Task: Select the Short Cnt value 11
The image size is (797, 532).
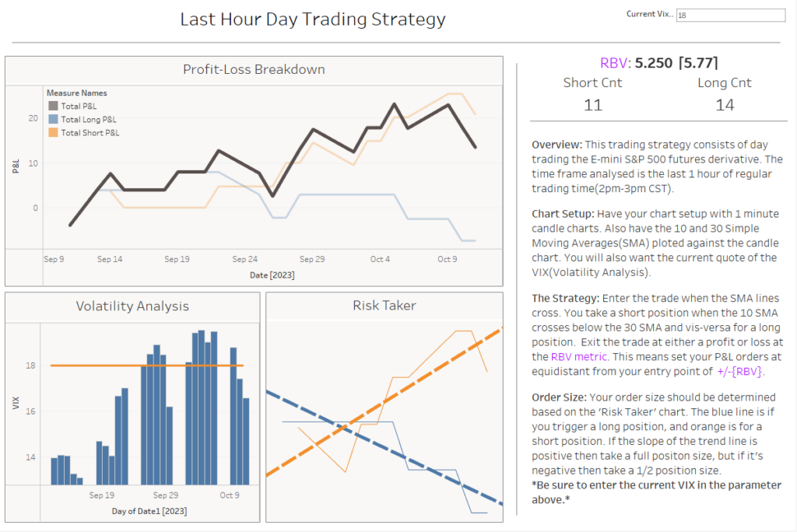Action: tap(592, 104)
